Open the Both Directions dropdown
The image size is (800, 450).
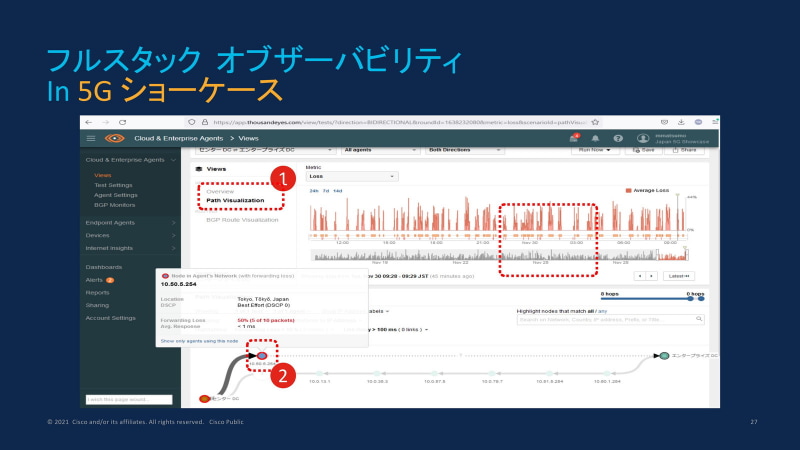(464, 150)
